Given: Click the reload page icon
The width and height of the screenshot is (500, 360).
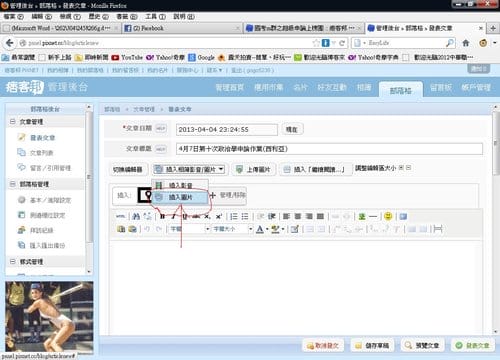Looking at the screenshot, I should (x=342, y=43).
